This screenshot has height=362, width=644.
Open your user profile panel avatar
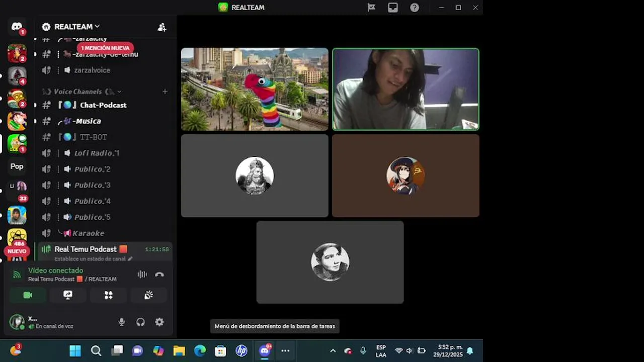tap(17, 322)
